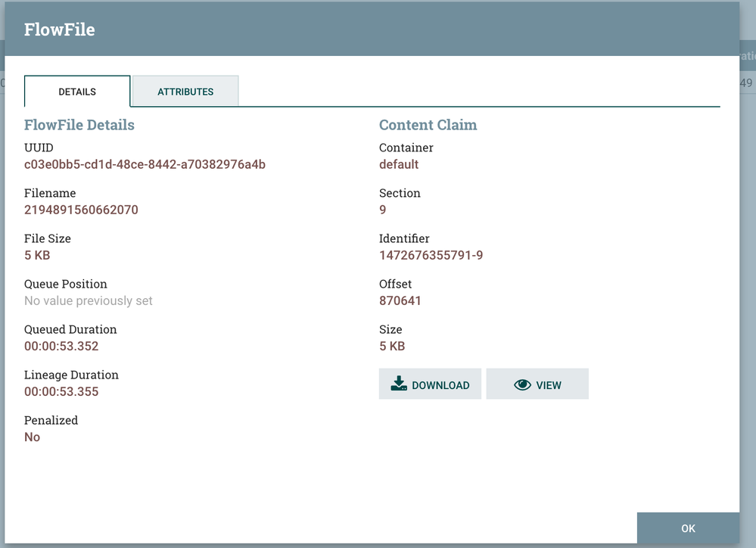Click the View content button
This screenshot has height=548, width=756.
pyautogui.click(x=537, y=384)
